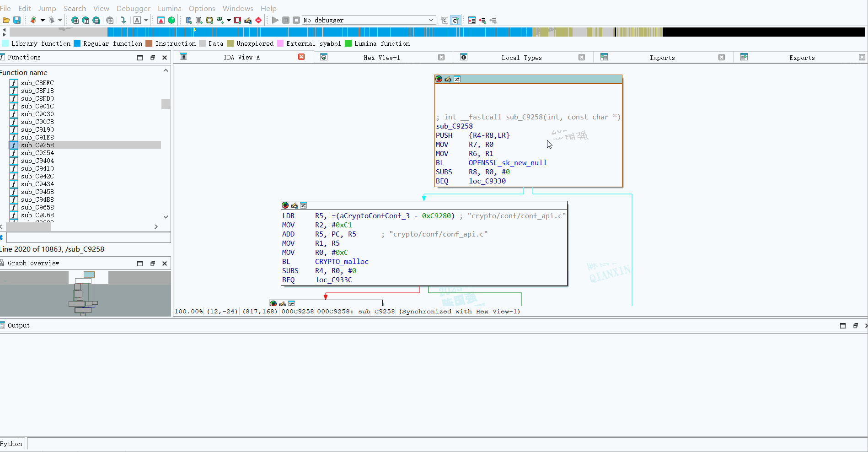Viewport: 868px width, 452px height.
Task: Open the Debugger menu
Action: click(x=133, y=8)
